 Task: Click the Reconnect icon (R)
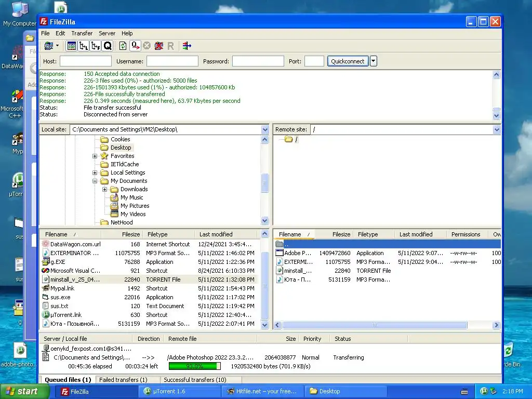pos(170,46)
